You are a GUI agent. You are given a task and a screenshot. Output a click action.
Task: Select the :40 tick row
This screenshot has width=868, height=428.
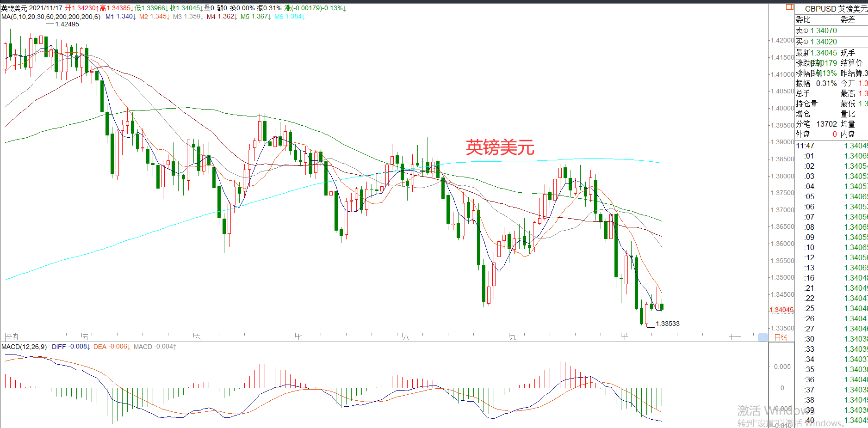click(x=831, y=420)
